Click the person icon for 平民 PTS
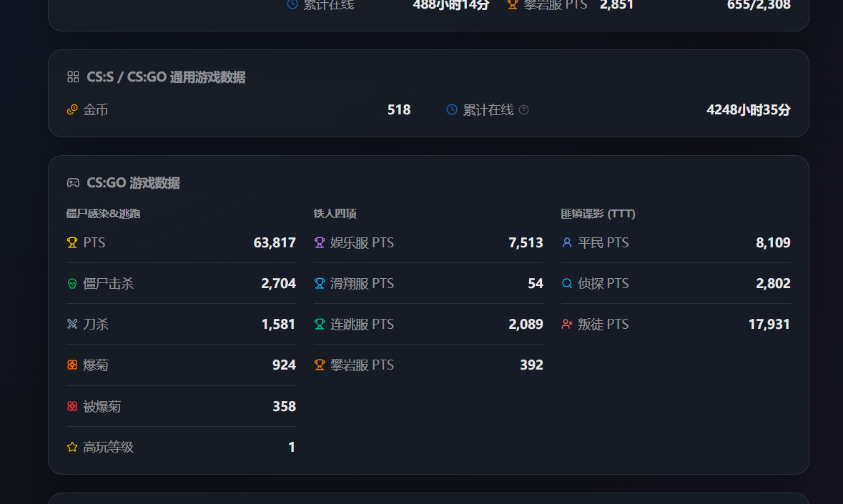843x504 pixels. coord(567,242)
